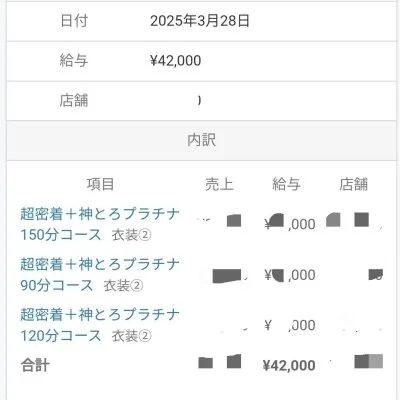Select the redacted 売上 value in the 90分コース row
The height and width of the screenshot is (400, 400).
227,275
